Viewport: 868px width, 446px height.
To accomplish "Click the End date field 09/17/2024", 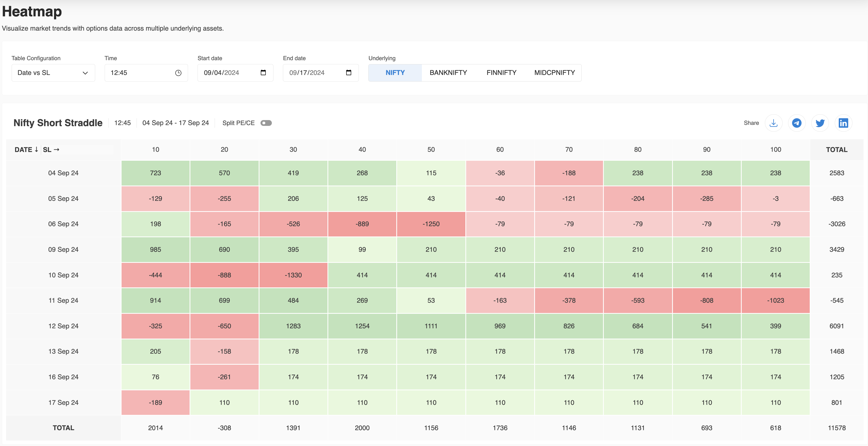I will tap(321, 73).
